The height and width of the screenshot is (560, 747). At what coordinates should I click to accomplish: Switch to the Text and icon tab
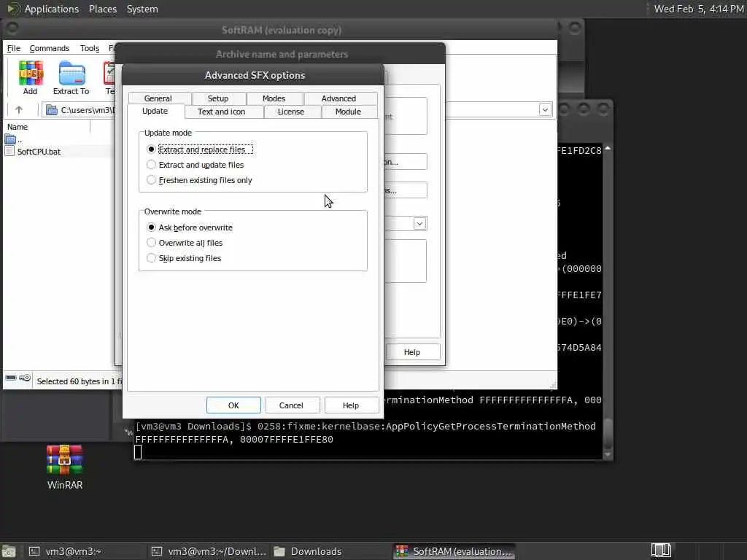(222, 112)
